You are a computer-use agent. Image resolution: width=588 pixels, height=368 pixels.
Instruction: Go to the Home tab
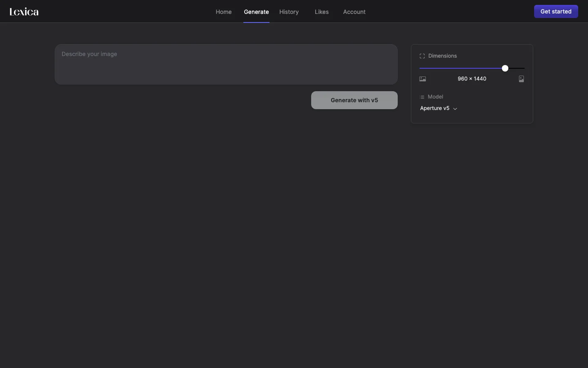[224, 12]
